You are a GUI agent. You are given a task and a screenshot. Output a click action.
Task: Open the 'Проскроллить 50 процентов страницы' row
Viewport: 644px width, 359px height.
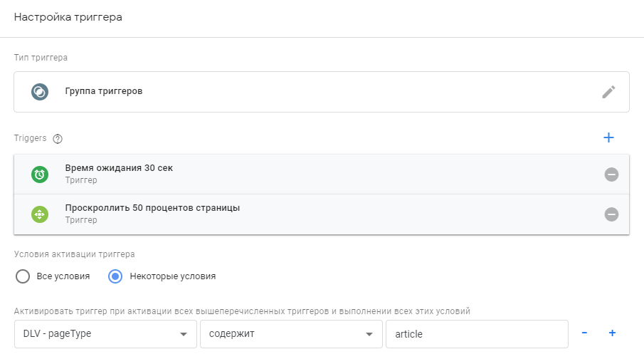click(x=285, y=214)
